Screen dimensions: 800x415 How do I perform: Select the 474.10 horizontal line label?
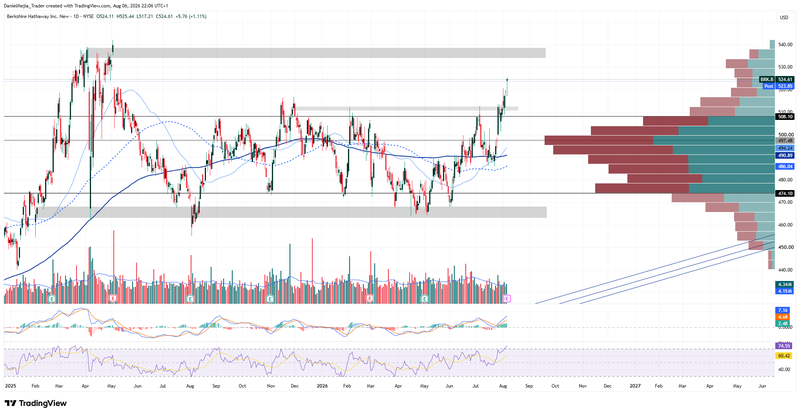(785, 193)
